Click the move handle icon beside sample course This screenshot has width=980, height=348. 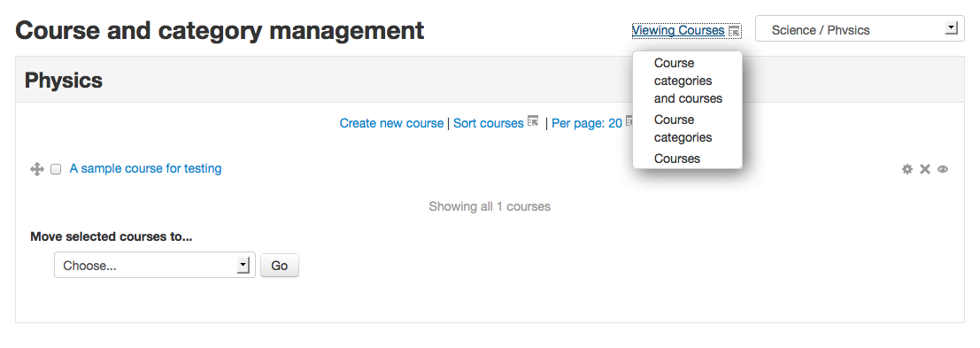pyautogui.click(x=37, y=169)
